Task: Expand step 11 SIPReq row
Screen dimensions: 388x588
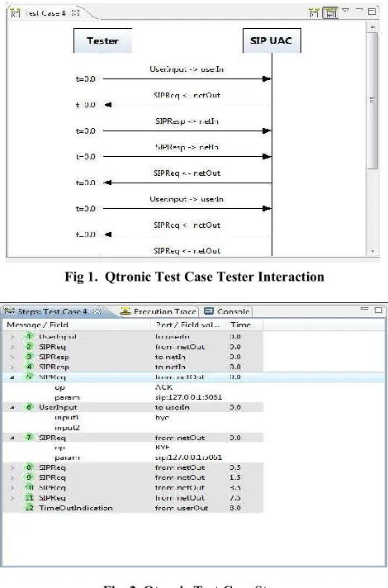Action: tap(12, 498)
